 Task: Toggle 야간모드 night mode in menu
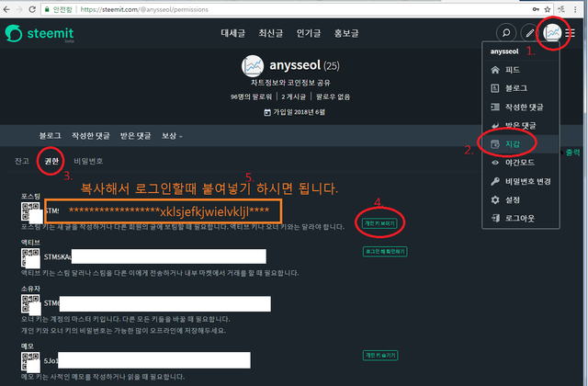tap(521, 163)
